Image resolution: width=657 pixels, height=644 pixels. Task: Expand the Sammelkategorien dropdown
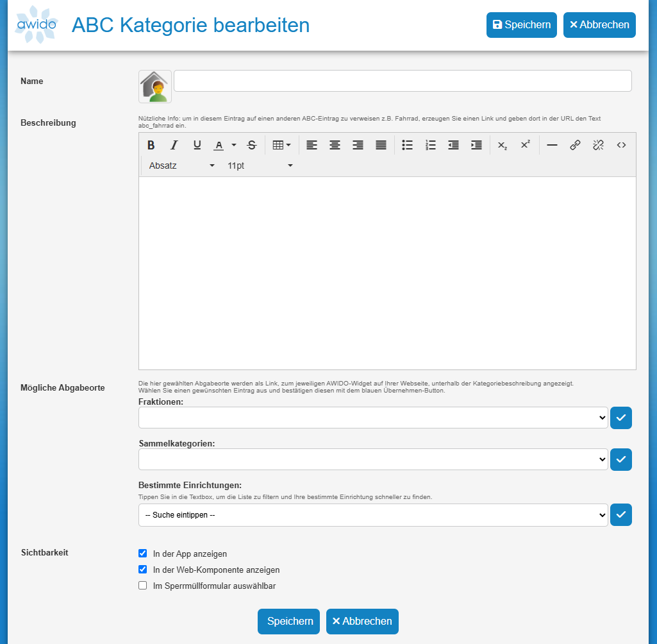pyautogui.click(x=373, y=459)
